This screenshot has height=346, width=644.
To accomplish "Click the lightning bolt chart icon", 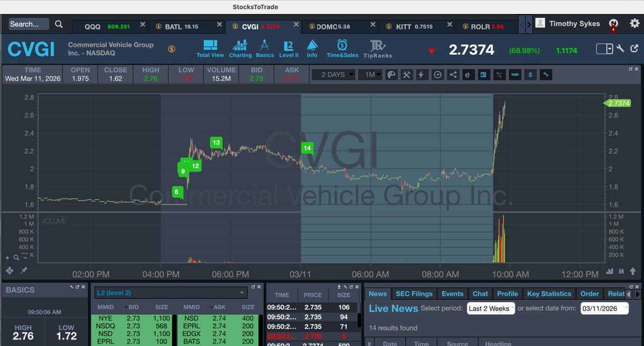I will point(422,75).
